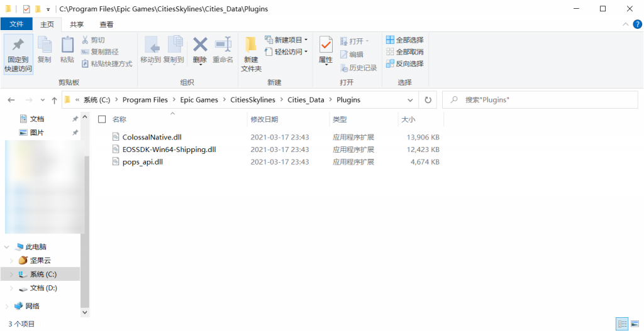Select the pops_api.dll file
Viewport: 644px width, 331px height.
143,162
